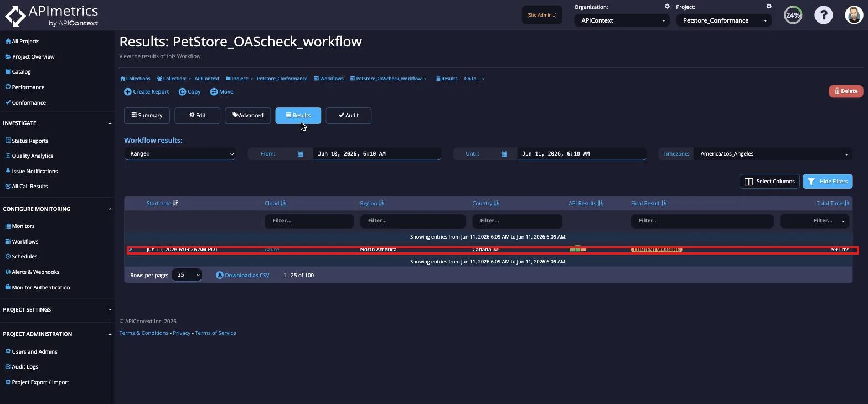
Task: Switch to the Results tab
Action: (x=298, y=115)
